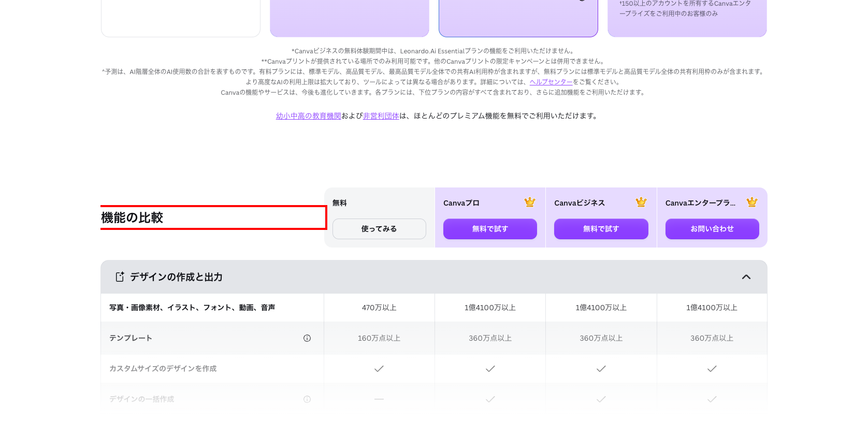This screenshot has height=435, width=868.
Task: Click the 使ってみる button under 無料
Action: coord(379,229)
